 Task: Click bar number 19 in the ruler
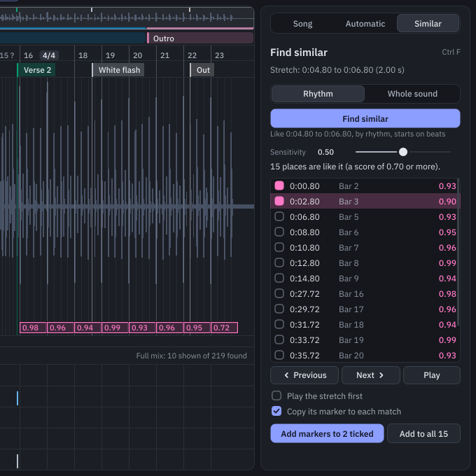coord(110,55)
